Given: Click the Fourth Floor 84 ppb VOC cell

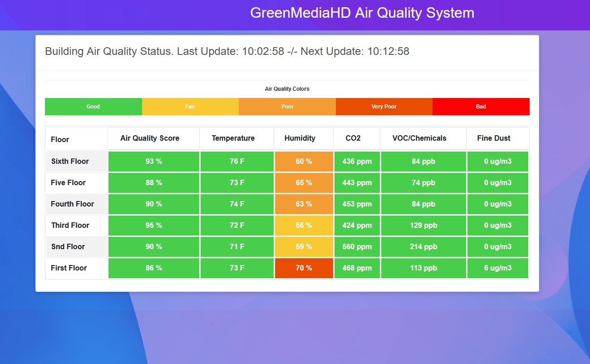Looking at the screenshot, I should (423, 204).
